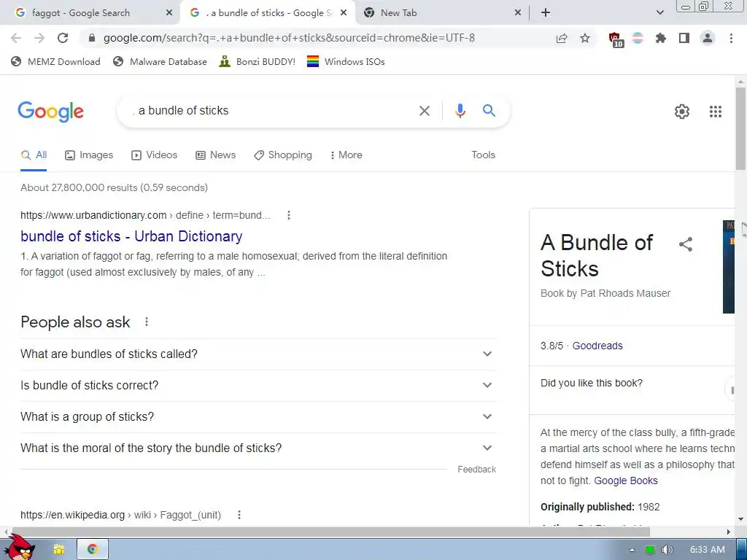The height and width of the screenshot is (560, 747).
Task: Open Chrome's three-dot menu
Action: tap(731, 38)
